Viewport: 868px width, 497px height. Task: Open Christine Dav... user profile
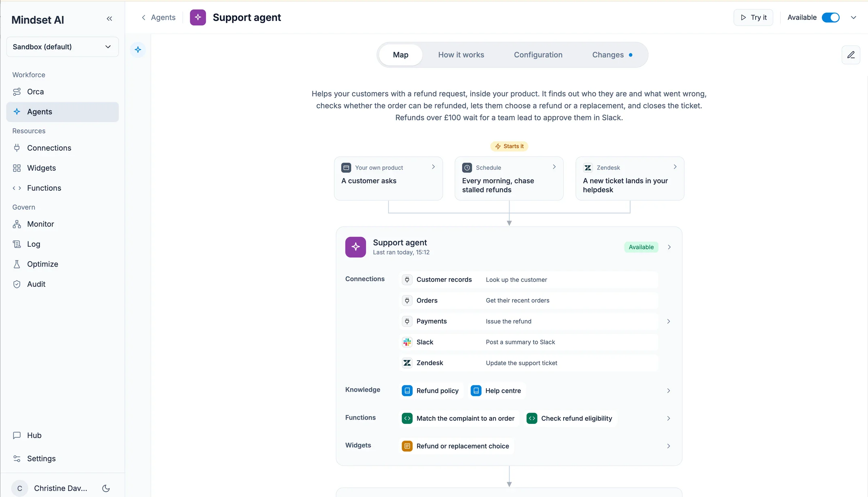click(x=50, y=488)
